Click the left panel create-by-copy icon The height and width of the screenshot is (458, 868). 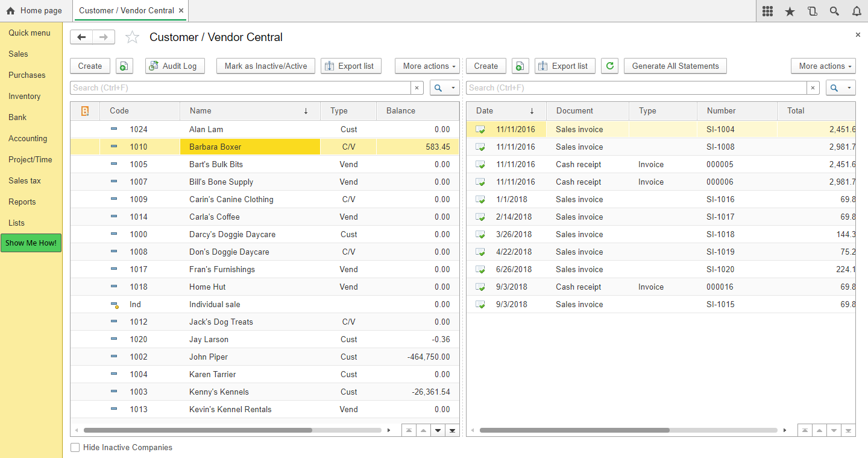click(x=124, y=66)
